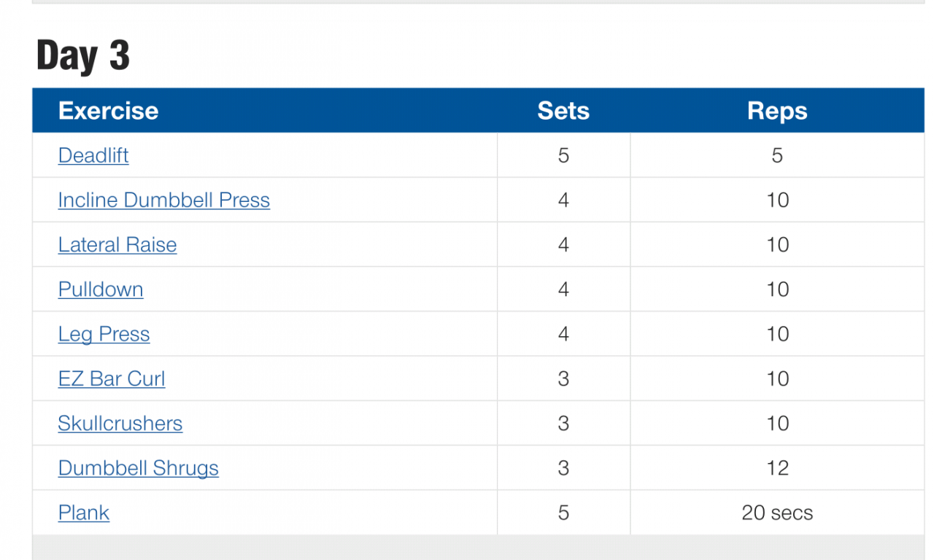Viewport: 934px width, 560px height.
Task: Select the Plank reps cell 20 secs
Action: 777,513
